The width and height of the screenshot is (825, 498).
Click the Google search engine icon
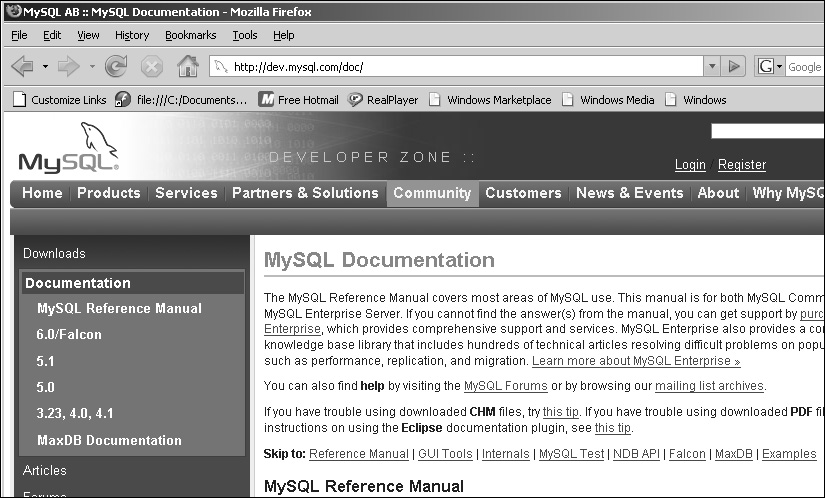[766, 67]
